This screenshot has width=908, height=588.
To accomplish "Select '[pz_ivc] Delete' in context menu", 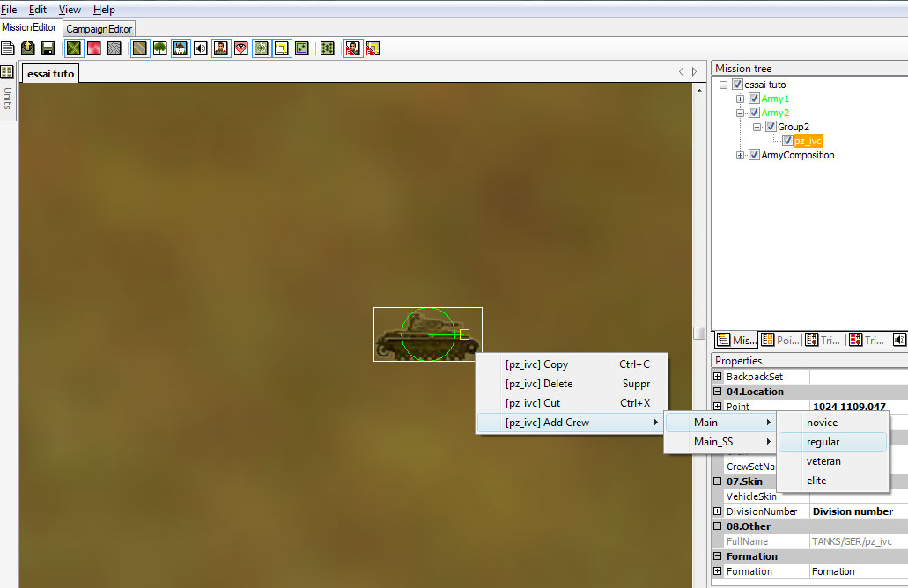I will 539,384.
